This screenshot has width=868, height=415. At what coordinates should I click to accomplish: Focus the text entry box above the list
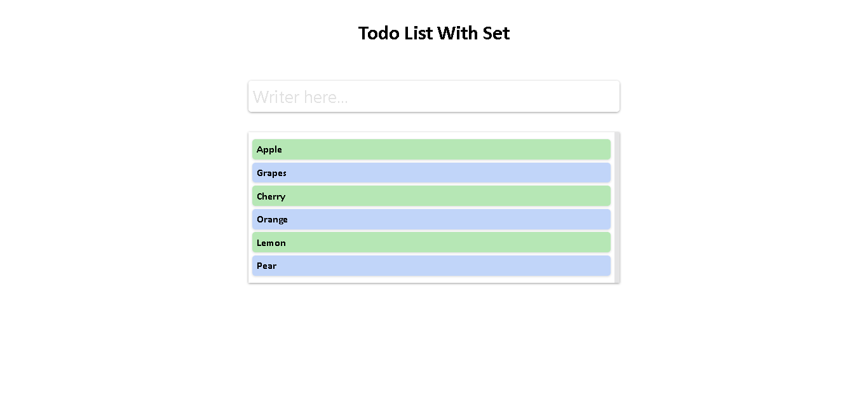coord(434,96)
